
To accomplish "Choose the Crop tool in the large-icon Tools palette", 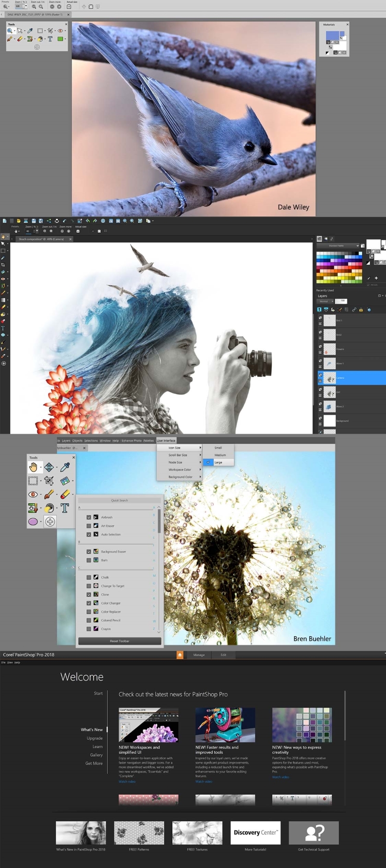I will click(x=49, y=481).
